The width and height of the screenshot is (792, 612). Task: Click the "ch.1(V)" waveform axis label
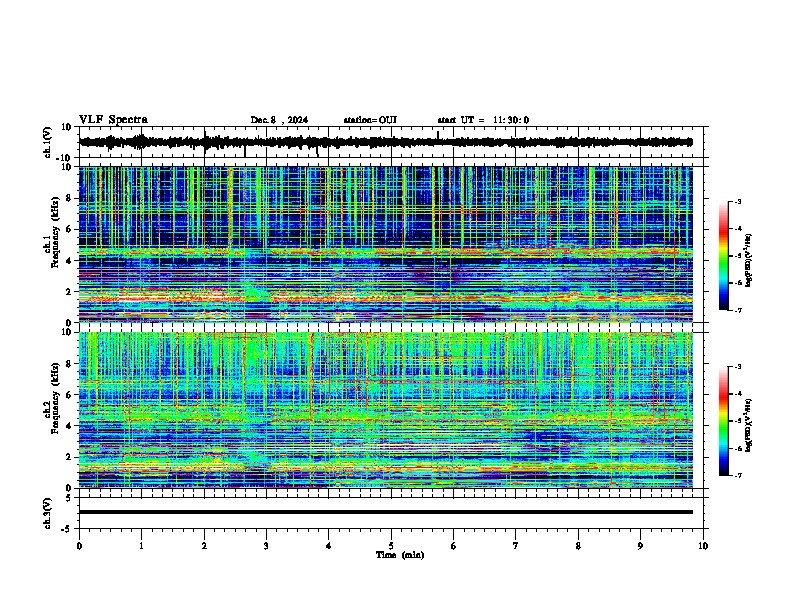click(48, 142)
